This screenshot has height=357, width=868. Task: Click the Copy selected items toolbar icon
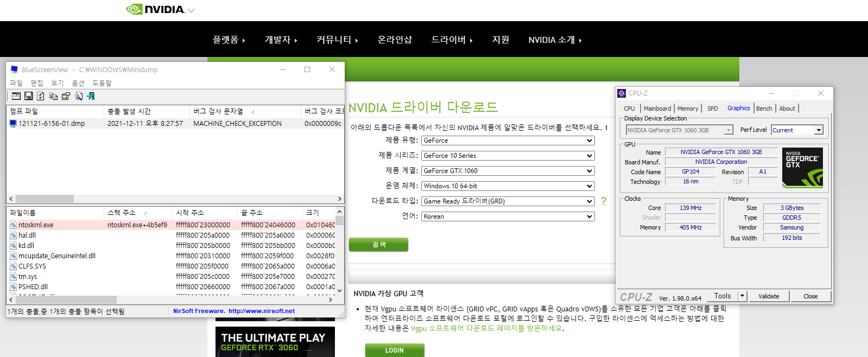pos(53,96)
